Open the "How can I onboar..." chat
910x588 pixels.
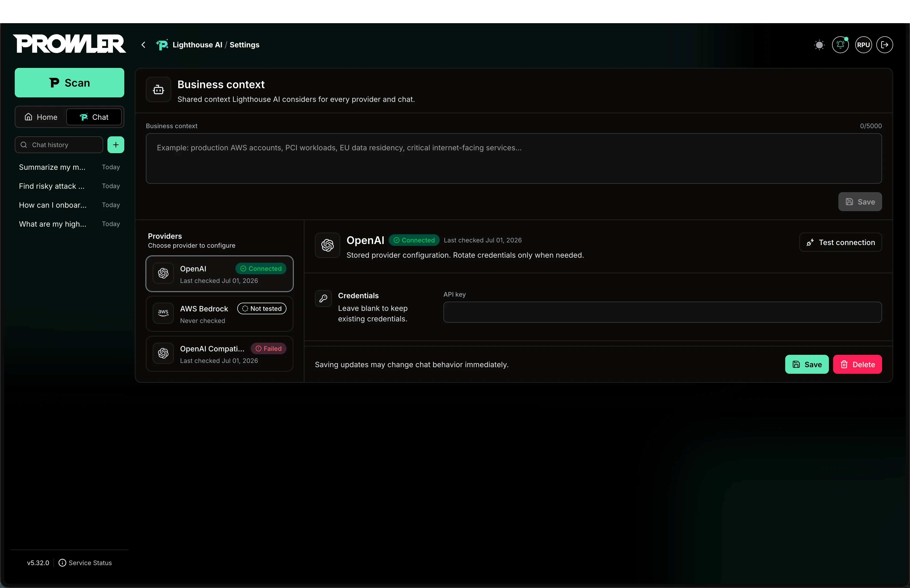tap(70, 205)
